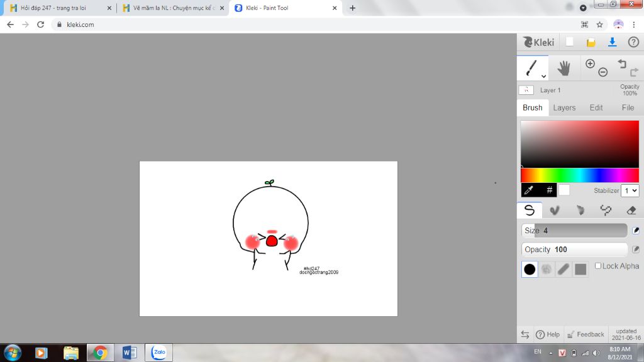Viewport: 644px width, 362px height.
Task: Click the brush Opacity slider
Action: (x=574, y=249)
